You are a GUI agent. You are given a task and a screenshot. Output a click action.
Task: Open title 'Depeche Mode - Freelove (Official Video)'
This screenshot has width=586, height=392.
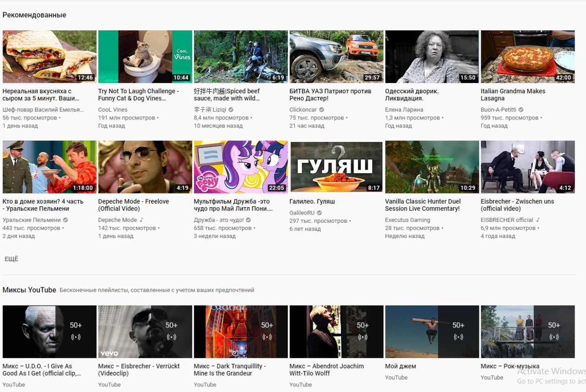(x=134, y=205)
